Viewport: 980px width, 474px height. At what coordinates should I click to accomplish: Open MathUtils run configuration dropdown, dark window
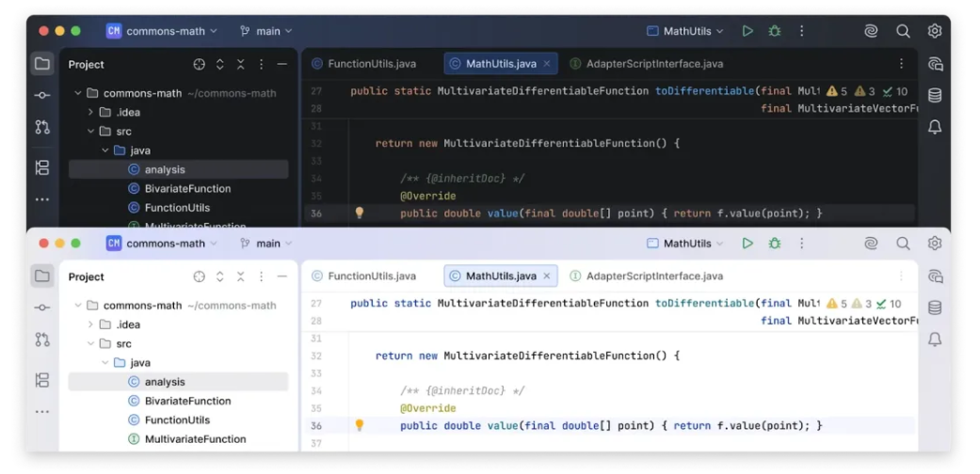(x=684, y=31)
